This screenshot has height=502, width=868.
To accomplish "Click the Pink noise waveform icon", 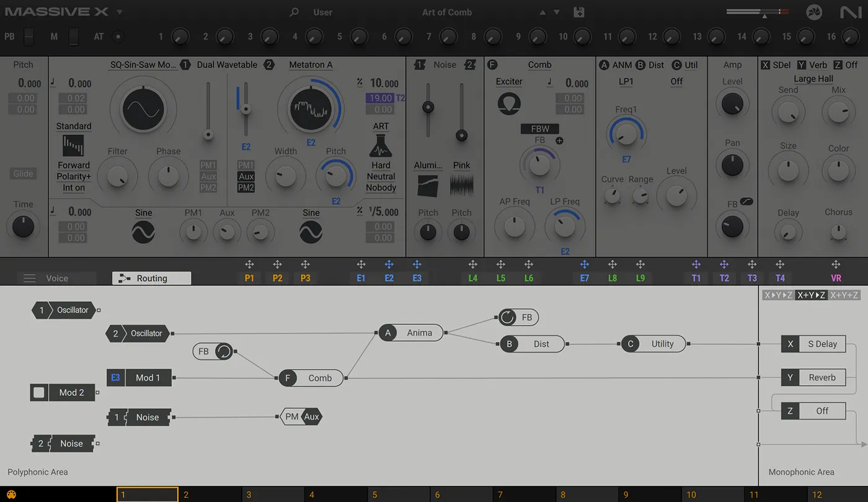I will (461, 186).
